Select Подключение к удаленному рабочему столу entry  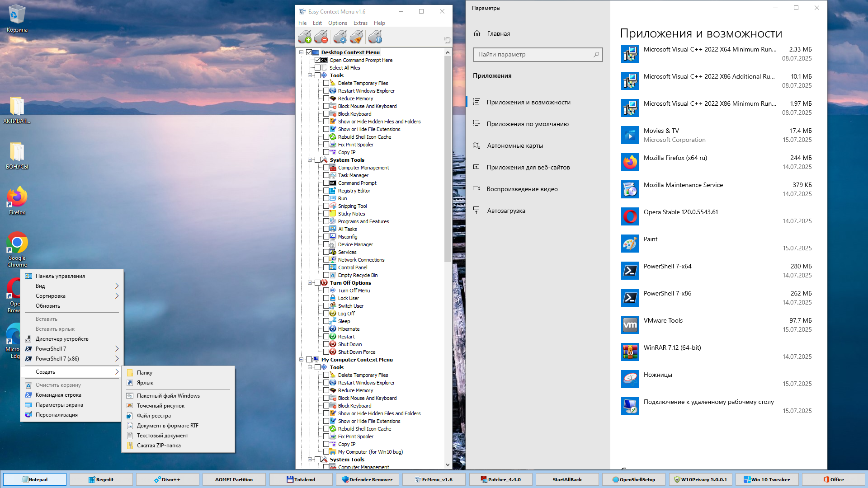[x=717, y=406]
